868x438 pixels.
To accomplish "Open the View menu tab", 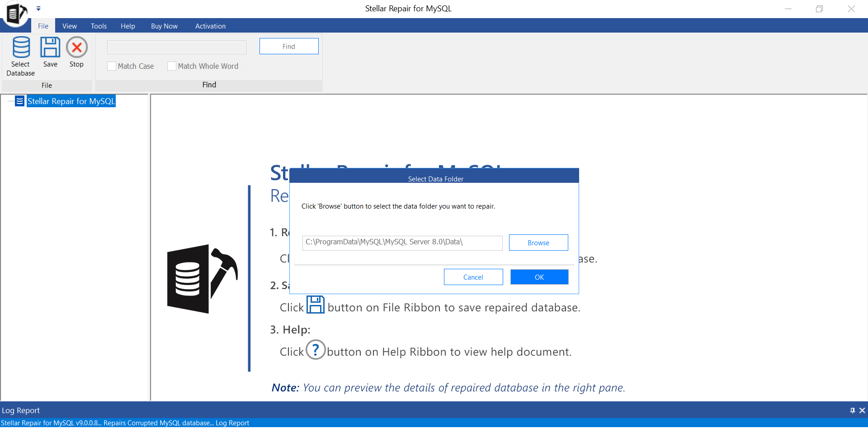I will tap(69, 26).
